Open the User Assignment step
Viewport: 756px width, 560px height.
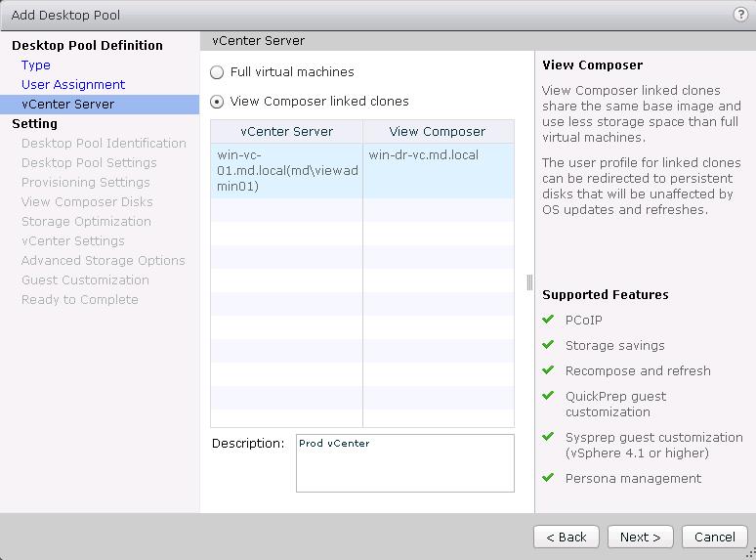tap(73, 85)
